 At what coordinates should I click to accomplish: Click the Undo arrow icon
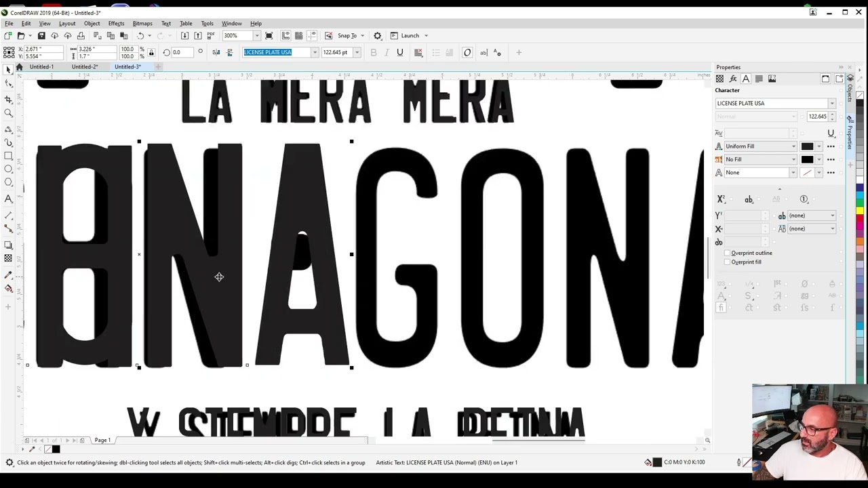click(140, 35)
